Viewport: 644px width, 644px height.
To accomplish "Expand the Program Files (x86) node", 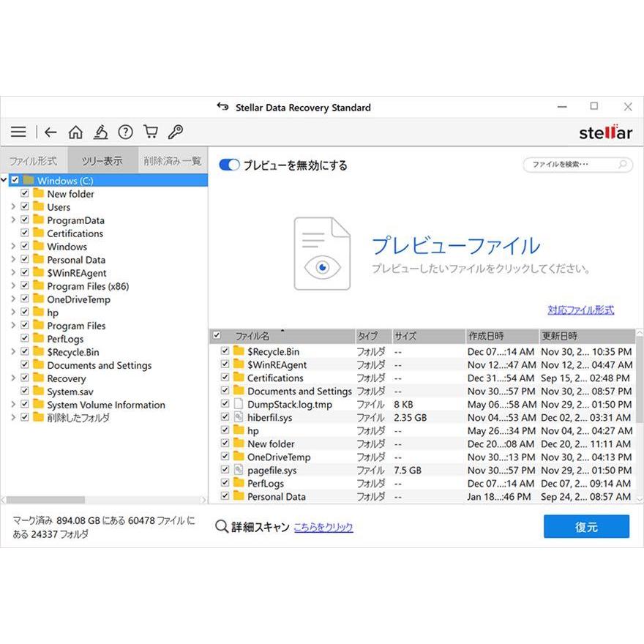I will coord(13,286).
